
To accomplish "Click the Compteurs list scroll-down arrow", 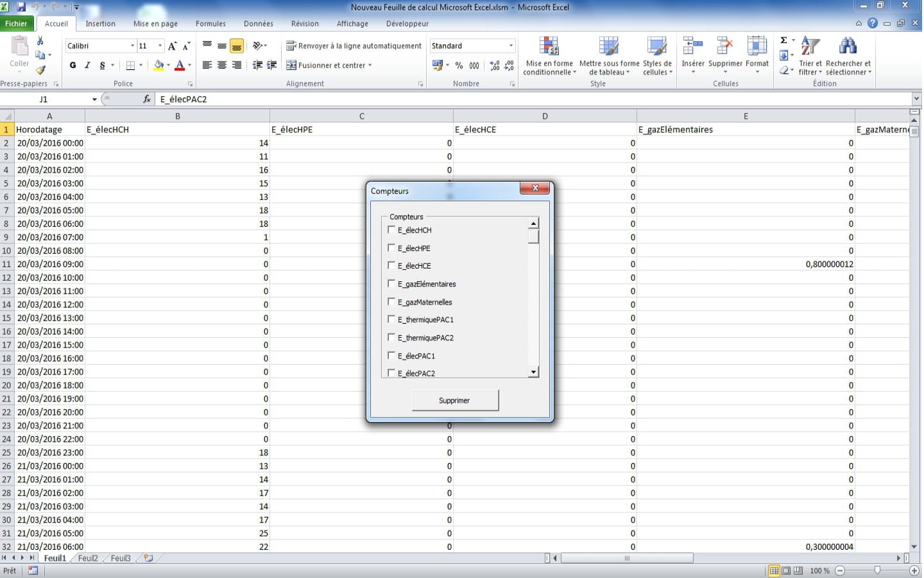I will (x=533, y=372).
